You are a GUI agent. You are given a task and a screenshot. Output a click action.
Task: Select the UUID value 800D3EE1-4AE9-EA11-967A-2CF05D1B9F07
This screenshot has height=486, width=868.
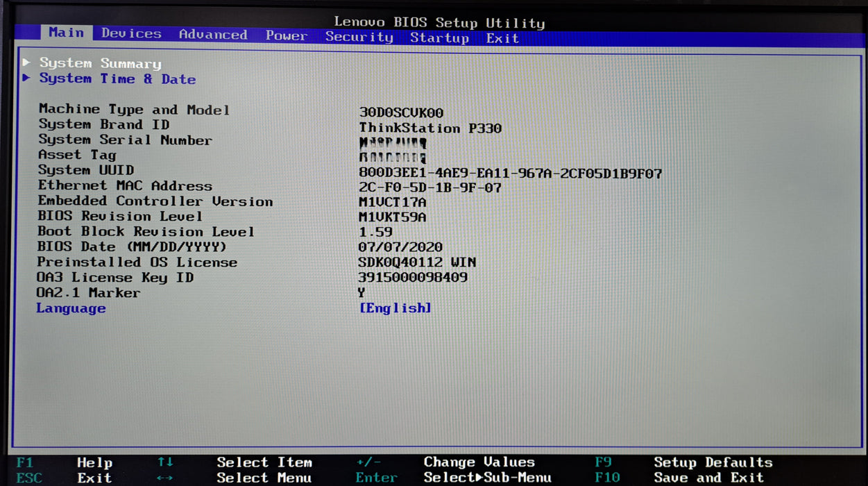pyautogui.click(x=510, y=174)
